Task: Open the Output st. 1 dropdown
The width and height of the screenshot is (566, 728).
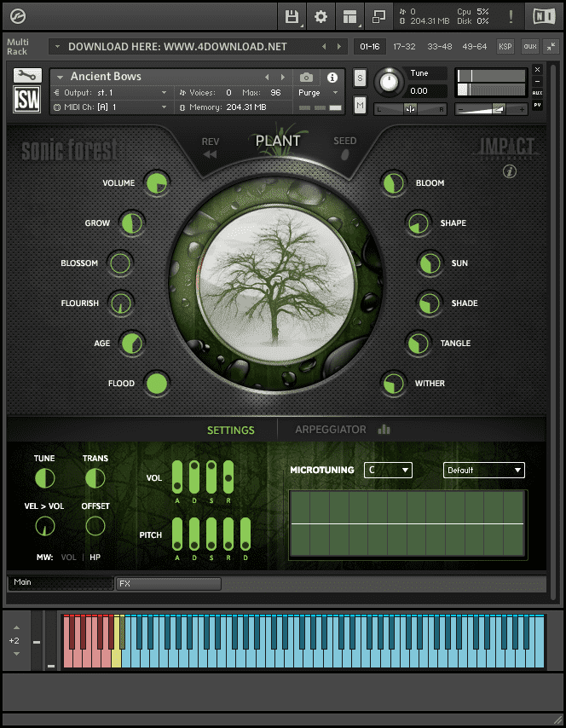Action: [110, 93]
